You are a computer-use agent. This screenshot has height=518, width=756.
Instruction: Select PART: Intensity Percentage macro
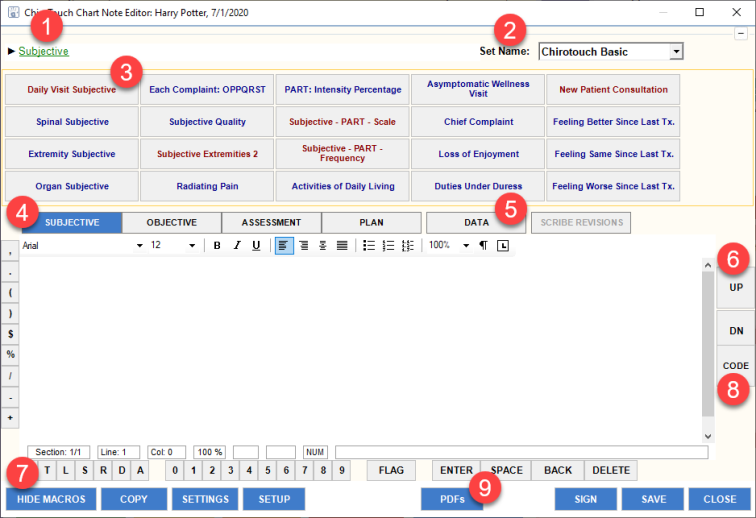click(x=342, y=90)
